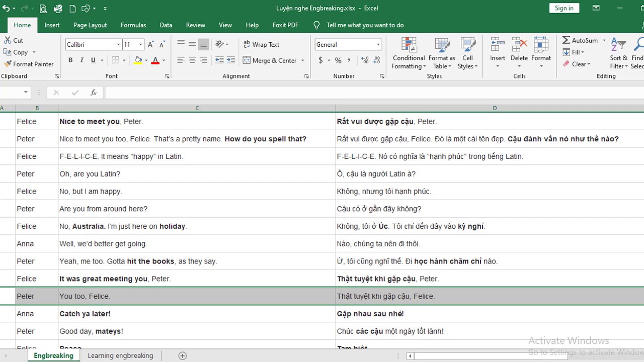
Task: Open the Formulas ribbon tab
Action: click(133, 25)
